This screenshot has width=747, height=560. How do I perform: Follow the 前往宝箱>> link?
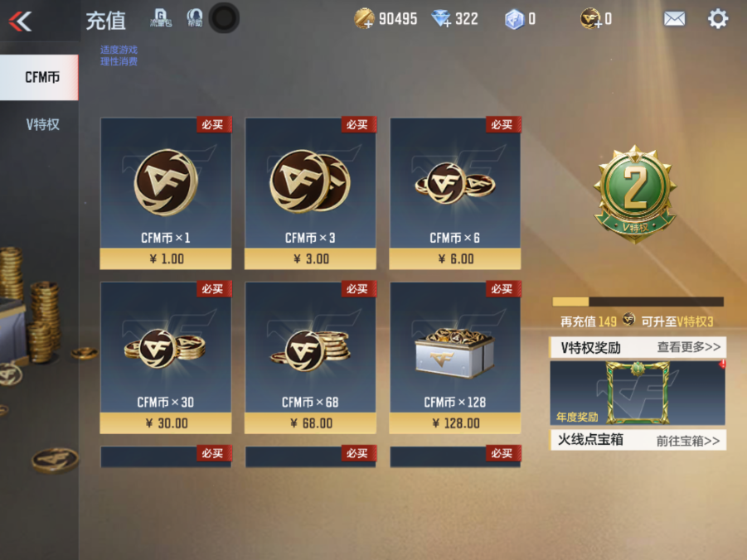(688, 441)
